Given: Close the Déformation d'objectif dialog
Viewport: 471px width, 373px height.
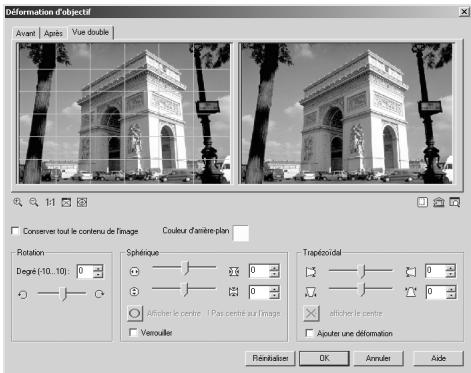Looking at the screenshot, I should click(464, 12).
